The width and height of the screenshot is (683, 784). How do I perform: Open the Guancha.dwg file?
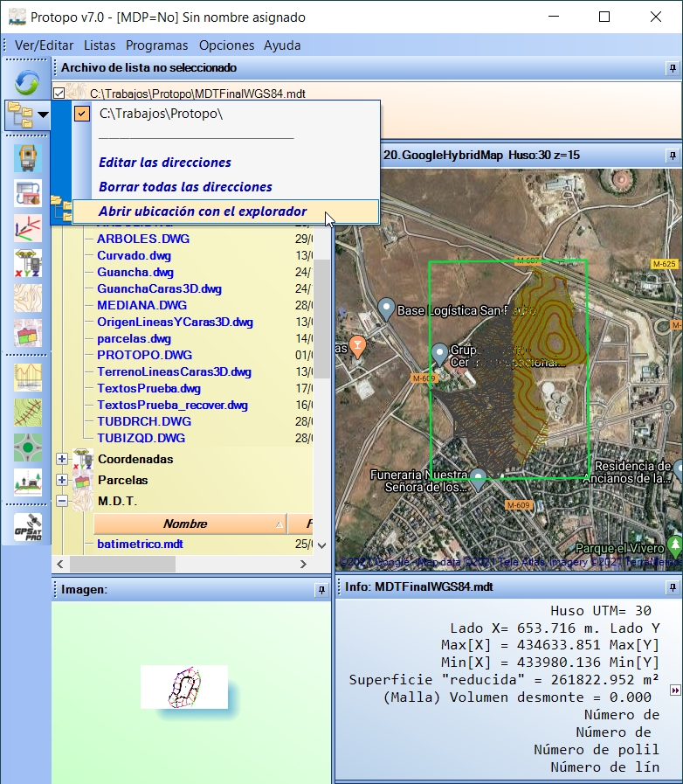point(135,272)
